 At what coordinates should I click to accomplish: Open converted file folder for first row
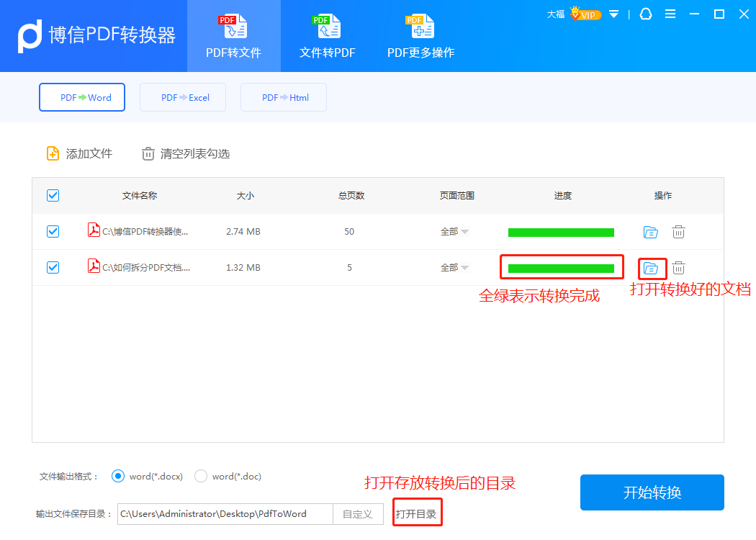click(650, 232)
